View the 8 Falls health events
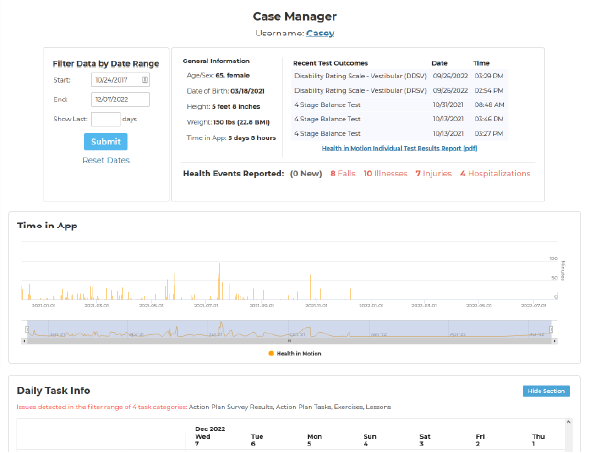 (x=343, y=173)
